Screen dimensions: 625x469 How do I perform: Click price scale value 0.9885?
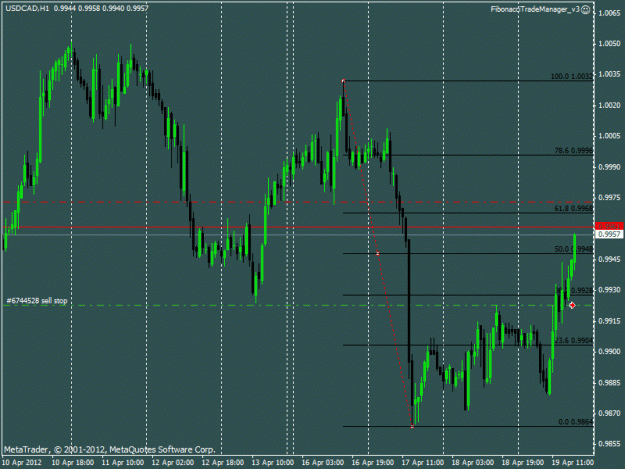click(609, 383)
